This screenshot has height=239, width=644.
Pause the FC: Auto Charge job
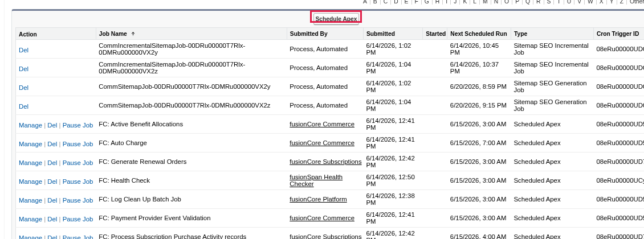(x=78, y=145)
